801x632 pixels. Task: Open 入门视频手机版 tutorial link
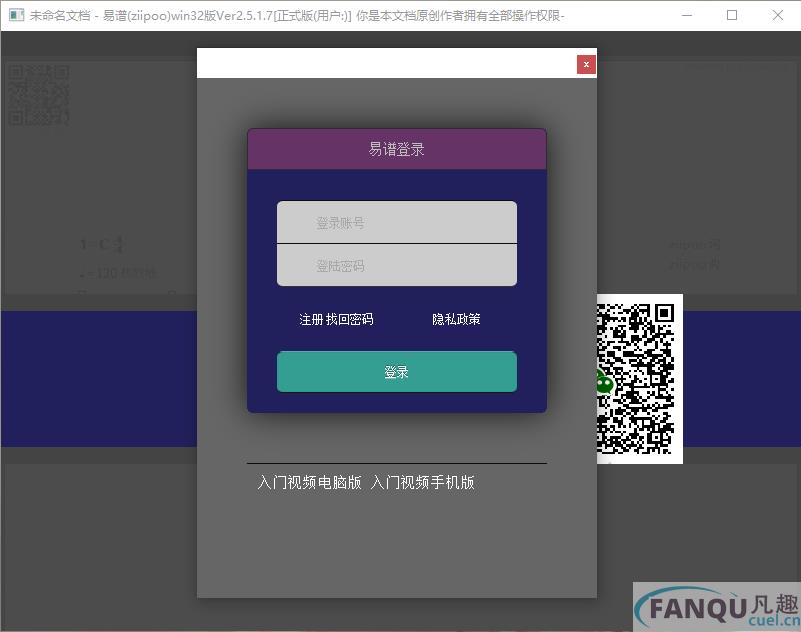[422, 482]
